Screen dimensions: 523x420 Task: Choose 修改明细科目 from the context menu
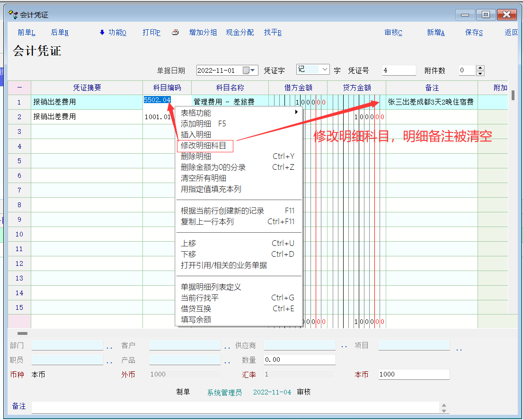(205, 146)
